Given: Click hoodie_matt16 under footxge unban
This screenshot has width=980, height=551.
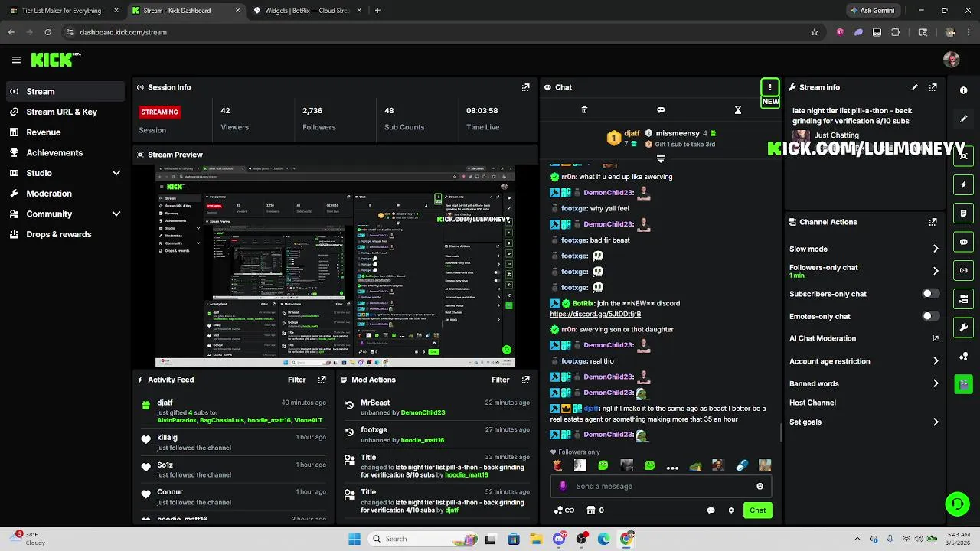Looking at the screenshot, I should coord(423,440).
